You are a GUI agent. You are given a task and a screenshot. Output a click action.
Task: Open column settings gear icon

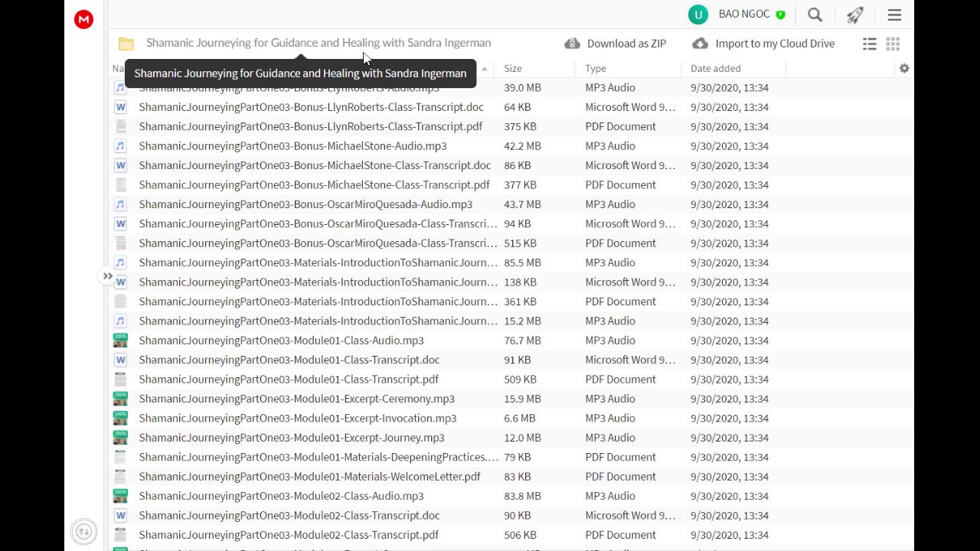(x=904, y=68)
